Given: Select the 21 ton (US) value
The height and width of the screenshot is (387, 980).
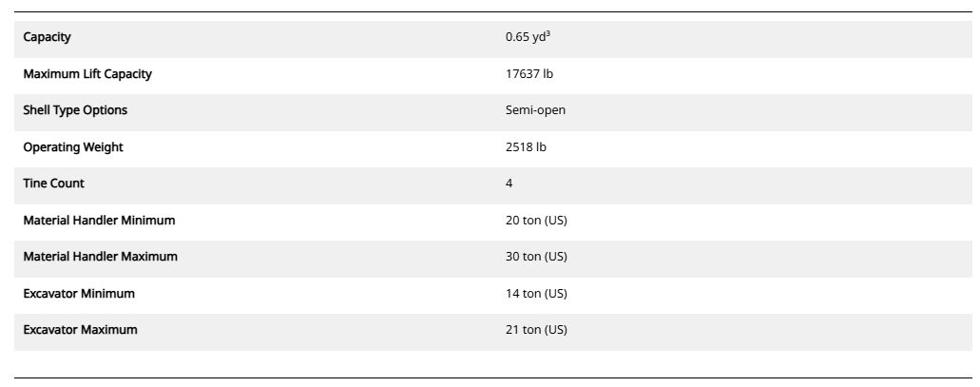Looking at the screenshot, I should 536,330.
